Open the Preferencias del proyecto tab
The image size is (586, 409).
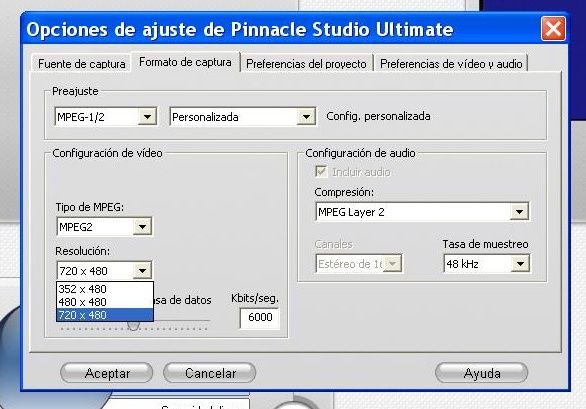306,64
